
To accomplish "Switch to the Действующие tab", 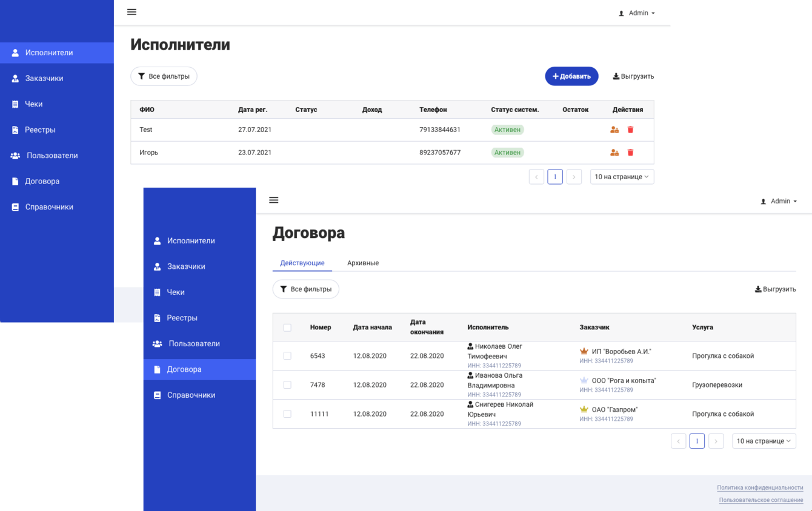I will [x=302, y=263].
